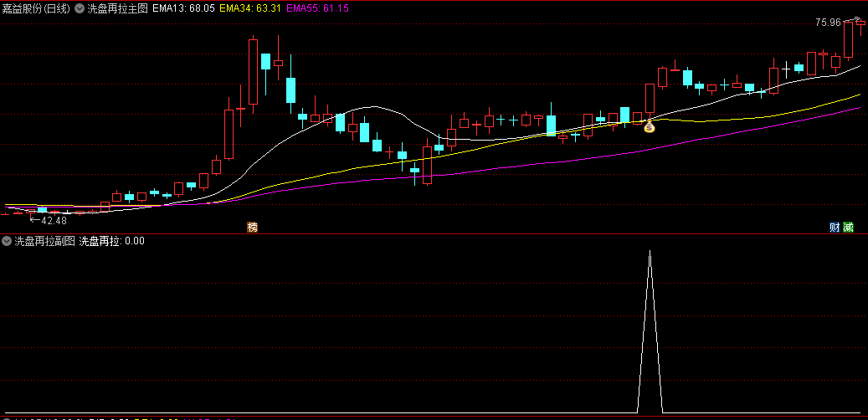Click the 洗盘再拉: 0.00 readout
868x420 pixels.
click(x=112, y=241)
